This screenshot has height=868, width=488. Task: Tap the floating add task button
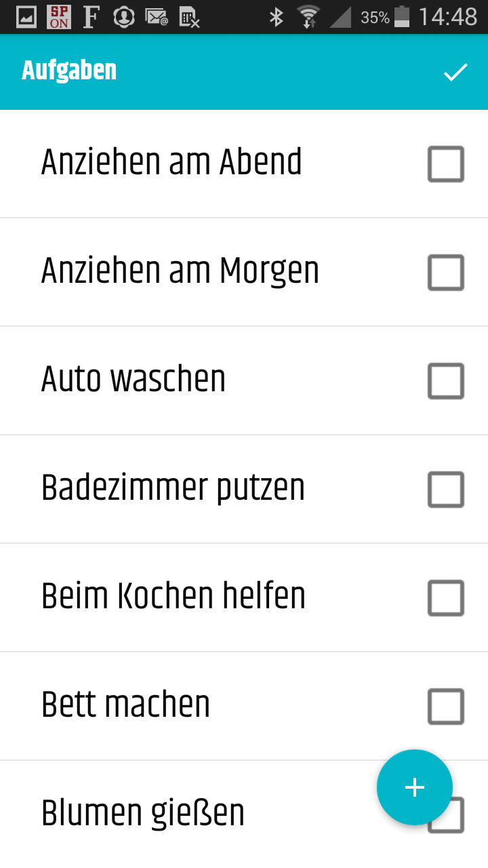(414, 787)
